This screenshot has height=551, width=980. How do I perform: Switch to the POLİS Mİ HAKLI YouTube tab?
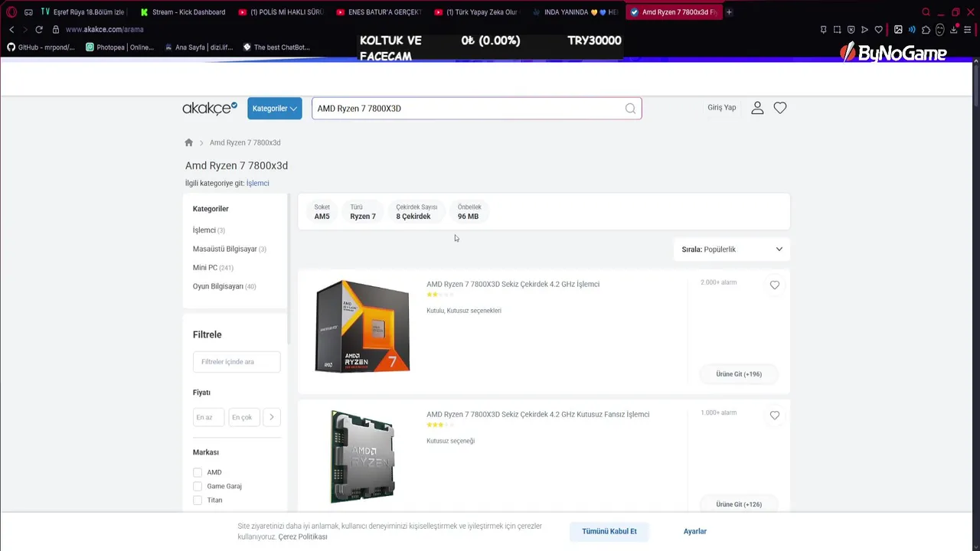click(281, 12)
